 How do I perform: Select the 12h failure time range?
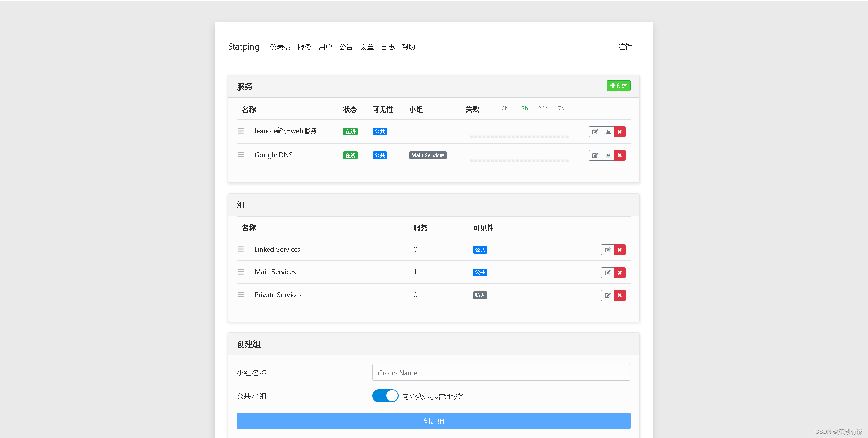pos(523,108)
